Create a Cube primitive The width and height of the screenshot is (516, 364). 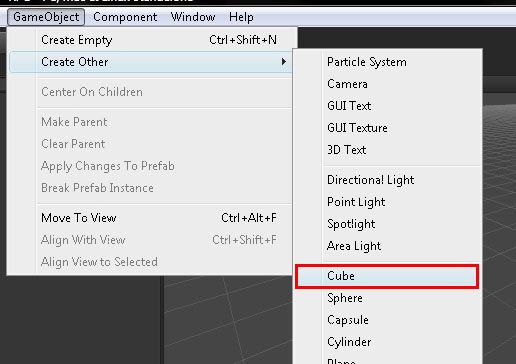pyautogui.click(x=387, y=276)
